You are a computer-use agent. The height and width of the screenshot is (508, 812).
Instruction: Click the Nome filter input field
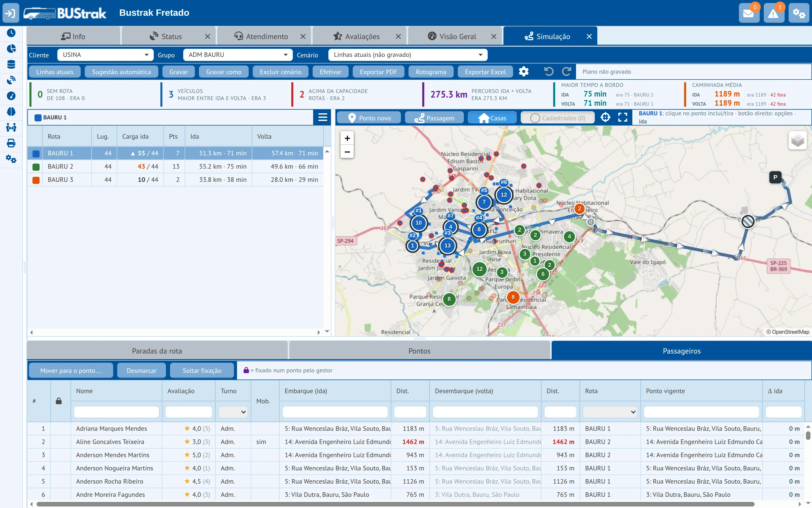116,412
